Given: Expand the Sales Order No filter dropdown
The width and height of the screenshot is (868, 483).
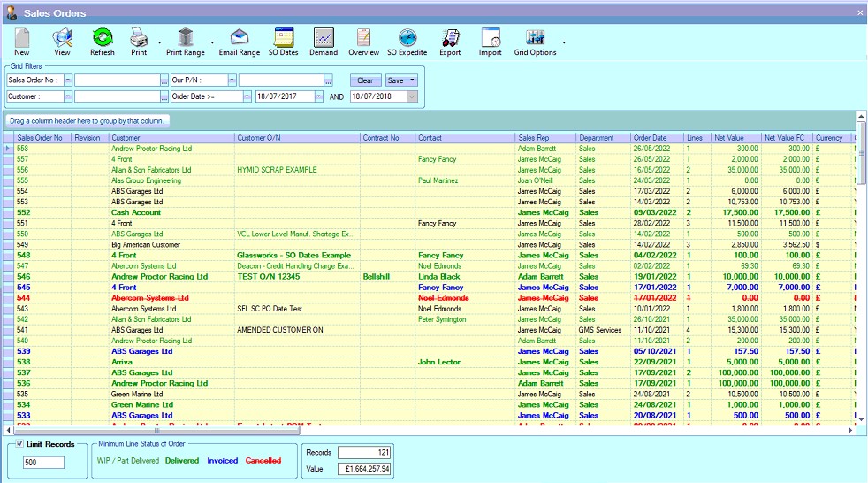Looking at the screenshot, I should [67, 80].
